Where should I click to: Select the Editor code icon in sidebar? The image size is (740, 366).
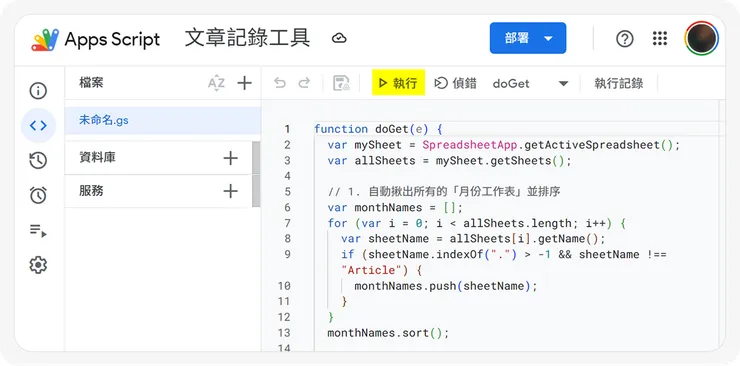click(x=38, y=125)
